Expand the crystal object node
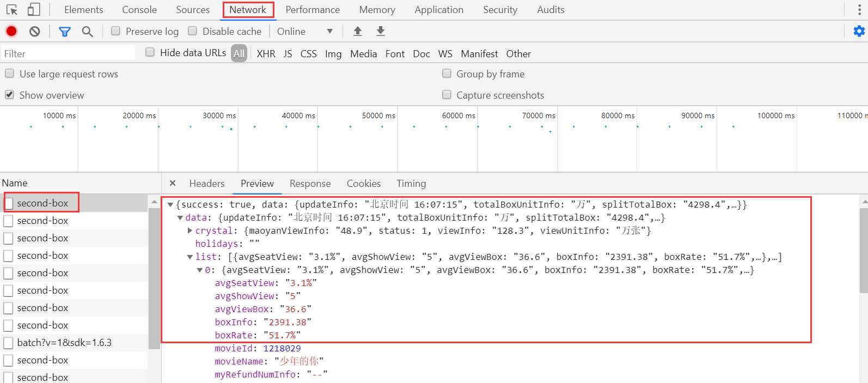868x383 pixels. pos(190,231)
